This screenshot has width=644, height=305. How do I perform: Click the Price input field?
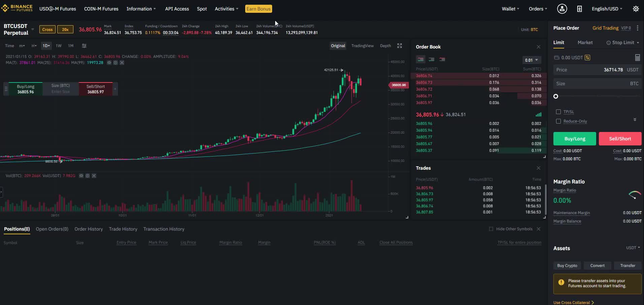[x=597, y=70]
